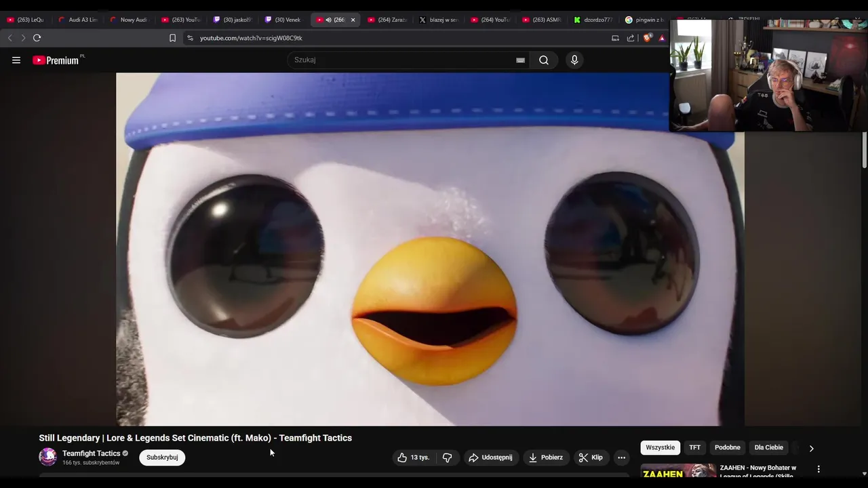Select the TFT filter chip

pyautogui.click(x=695, y=448)
